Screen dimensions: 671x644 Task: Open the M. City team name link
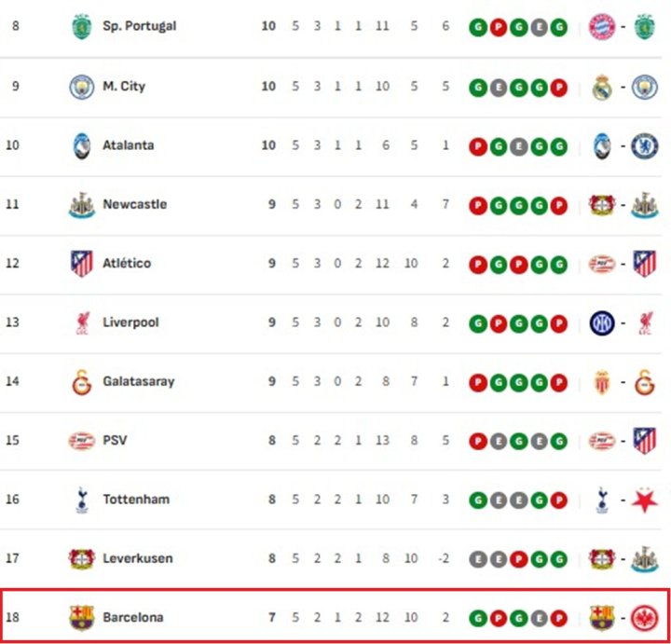(x=124, y=87)
